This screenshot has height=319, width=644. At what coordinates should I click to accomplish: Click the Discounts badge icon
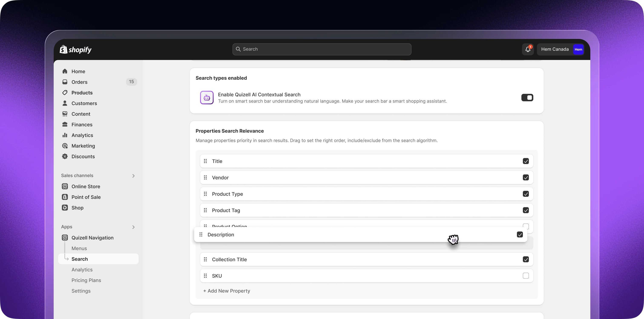coord(65,156)
